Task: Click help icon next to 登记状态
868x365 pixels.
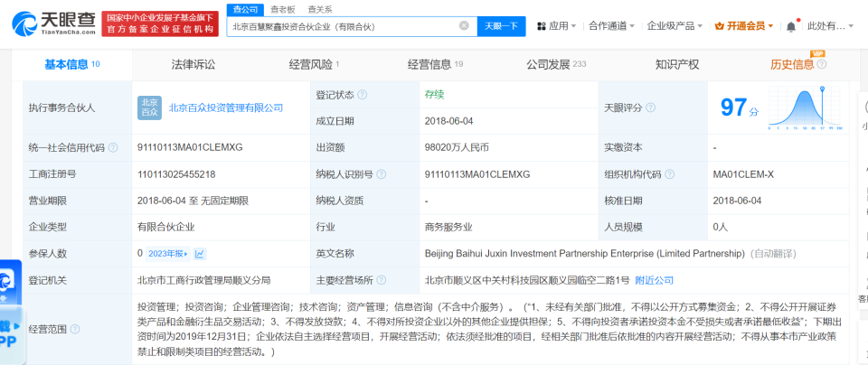Action: click(x=362, y=95)
